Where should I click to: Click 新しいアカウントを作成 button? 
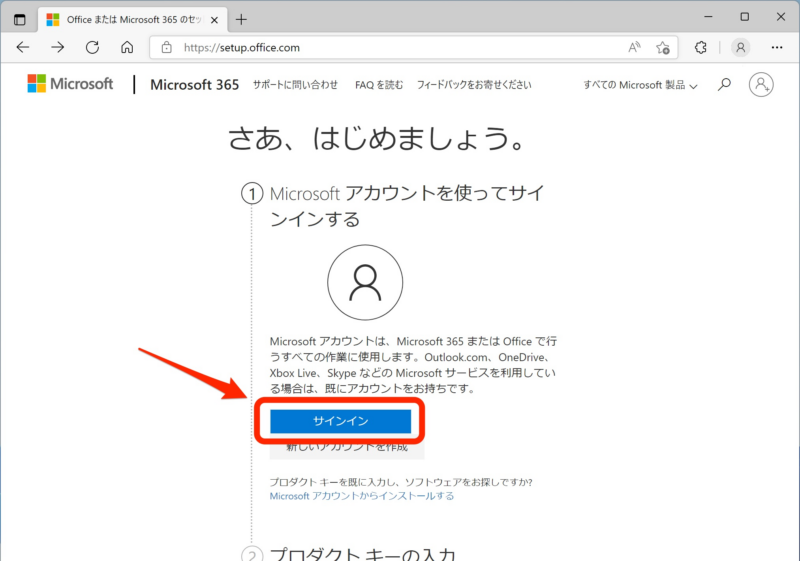[x=347, y=448]
